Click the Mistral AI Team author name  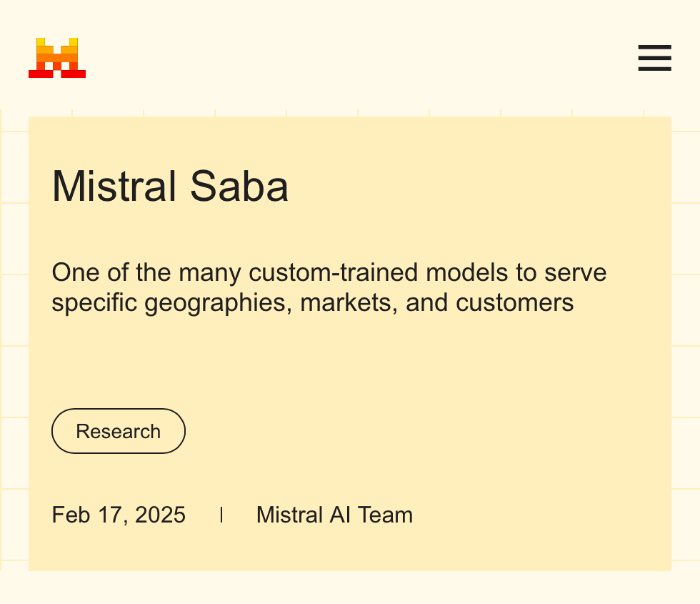tap(334, 515)
